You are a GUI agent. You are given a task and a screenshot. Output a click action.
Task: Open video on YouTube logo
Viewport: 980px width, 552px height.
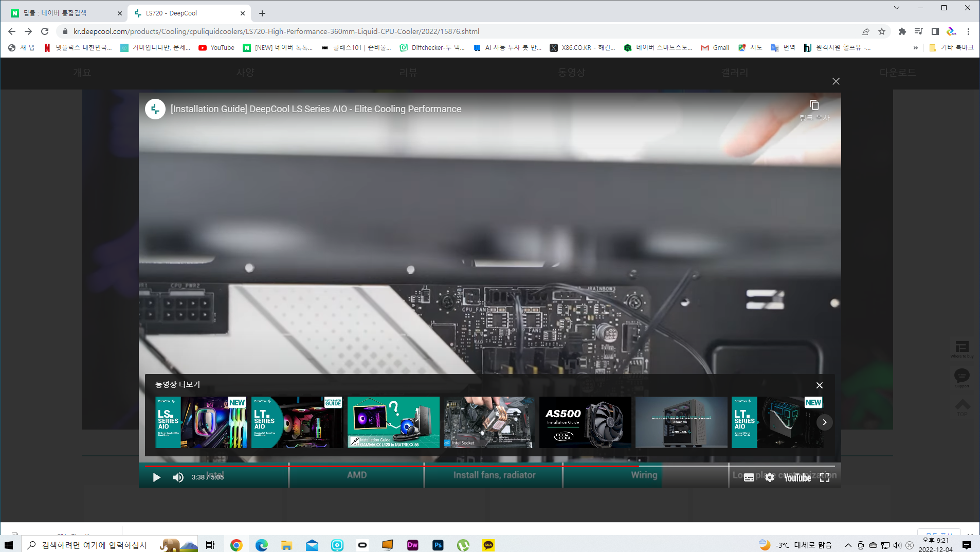797,477
